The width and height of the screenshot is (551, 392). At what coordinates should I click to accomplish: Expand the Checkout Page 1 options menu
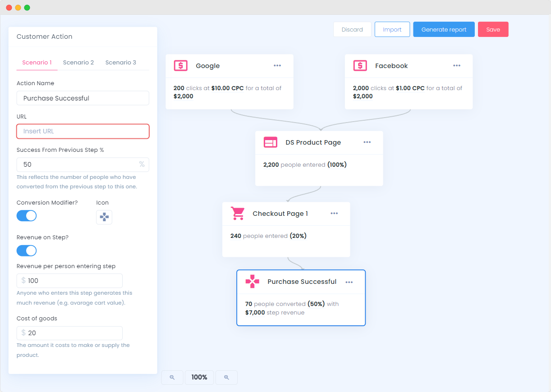tap(334, 214)
